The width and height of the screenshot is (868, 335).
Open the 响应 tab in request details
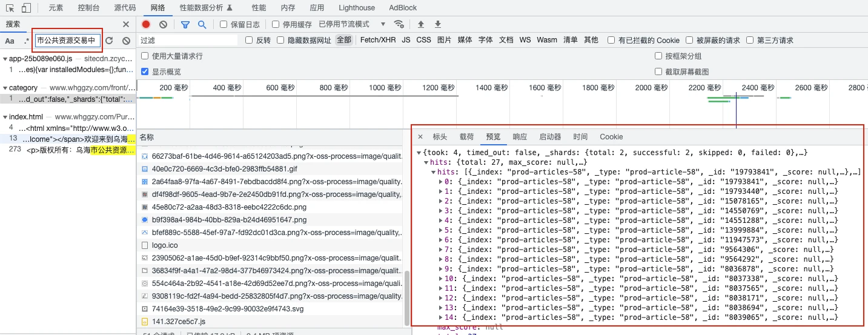coord(520,137)
